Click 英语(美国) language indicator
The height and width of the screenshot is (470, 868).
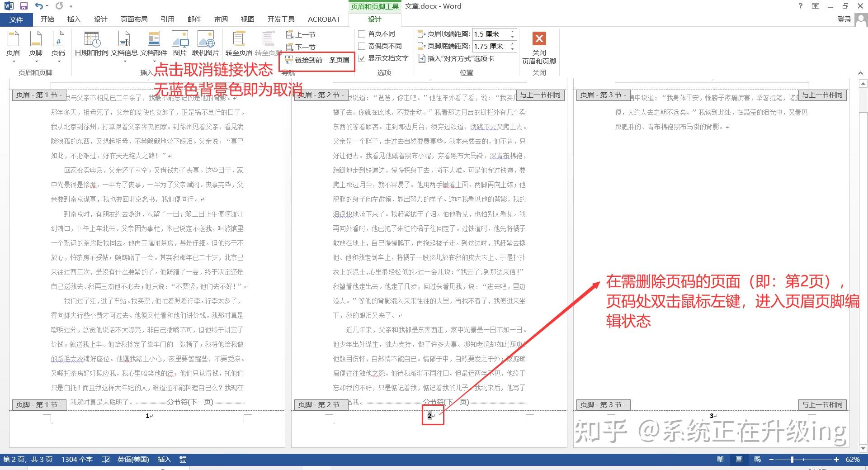133,459
